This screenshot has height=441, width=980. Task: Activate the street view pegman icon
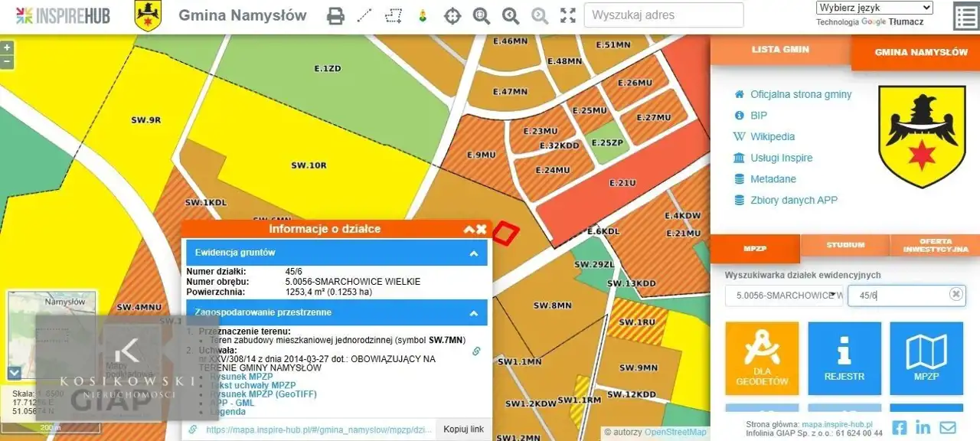pos(422,15)
